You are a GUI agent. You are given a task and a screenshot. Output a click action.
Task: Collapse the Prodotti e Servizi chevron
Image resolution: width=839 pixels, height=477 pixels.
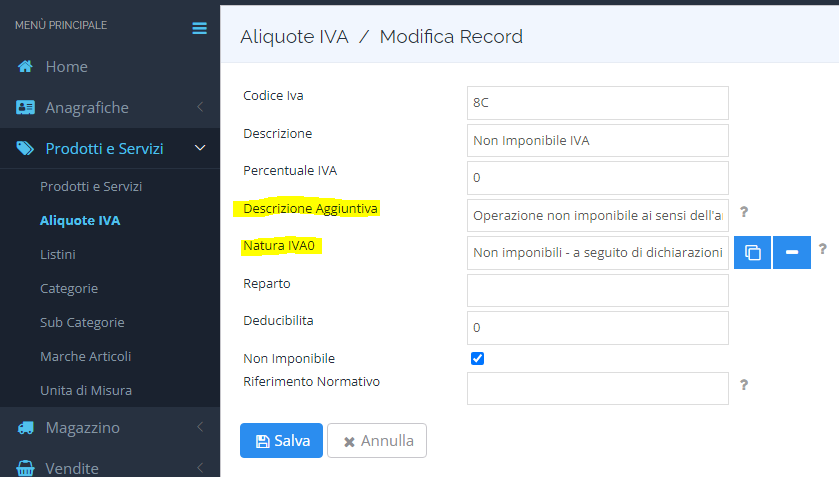(200, 149)
